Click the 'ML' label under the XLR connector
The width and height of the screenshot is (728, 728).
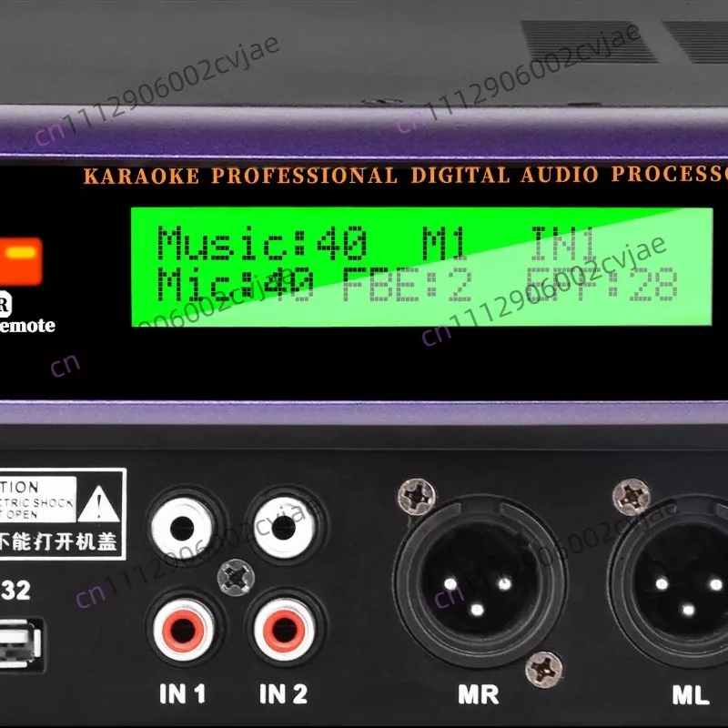(691, 695)
